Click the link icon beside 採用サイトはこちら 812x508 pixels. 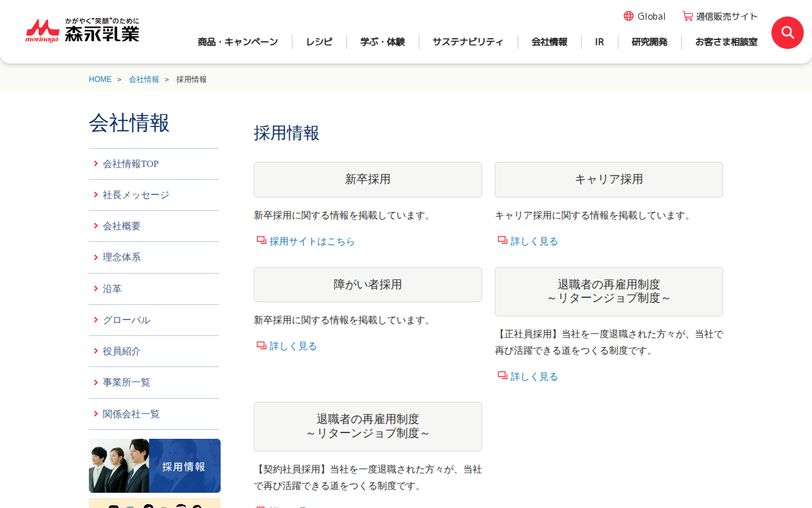point(261,241)
